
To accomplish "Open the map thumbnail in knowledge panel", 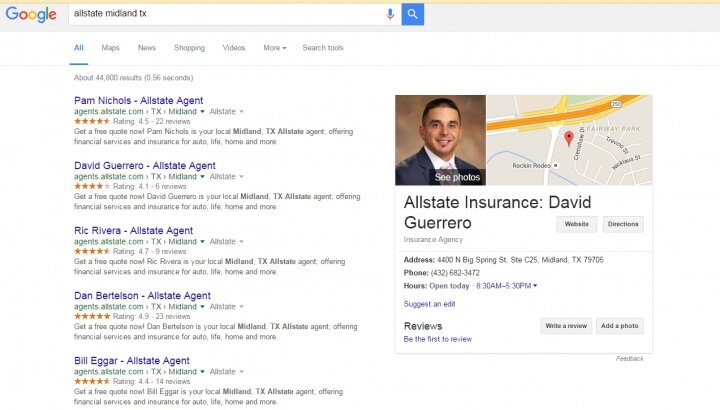I will click(x=569, y=140).
